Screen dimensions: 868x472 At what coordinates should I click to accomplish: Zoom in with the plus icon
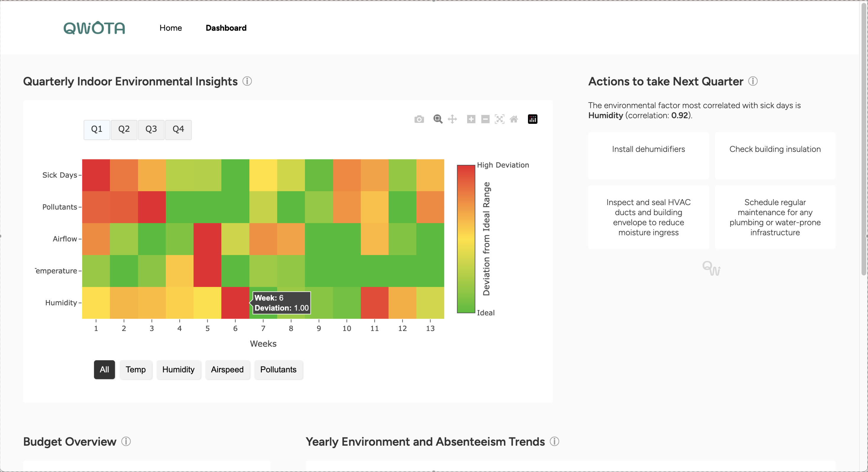point(471,119)
